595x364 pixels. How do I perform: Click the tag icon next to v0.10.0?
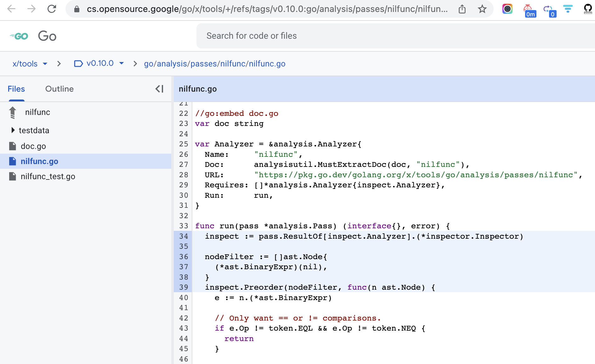click(x=78, y=64)
